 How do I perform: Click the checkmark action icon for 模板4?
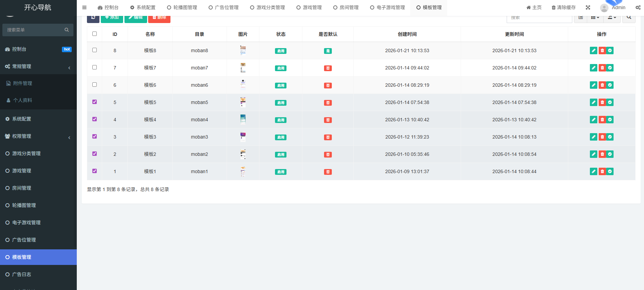(x=610, y=120)
